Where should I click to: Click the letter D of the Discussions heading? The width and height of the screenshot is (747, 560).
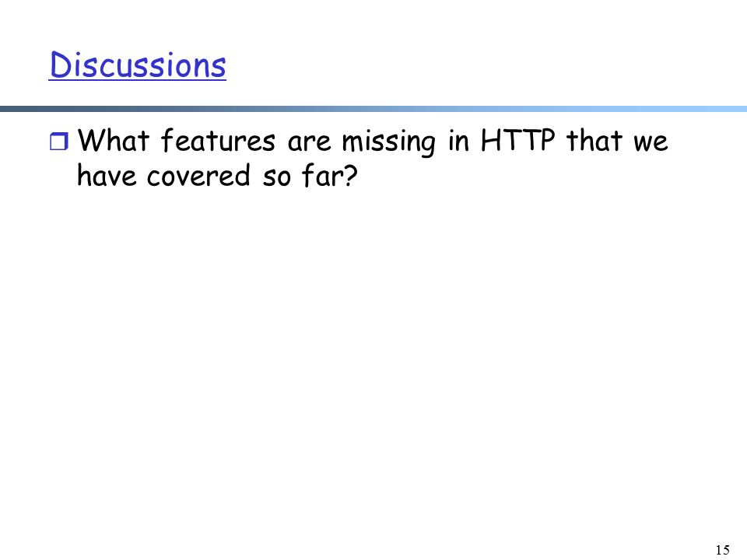(61, 65)
